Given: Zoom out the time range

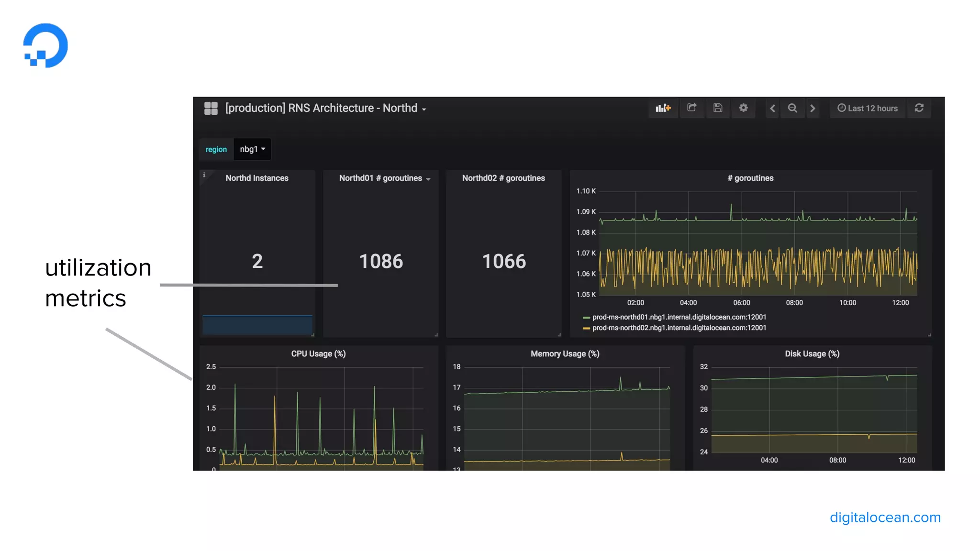Looking at the screenshot, I should point(792,109).
